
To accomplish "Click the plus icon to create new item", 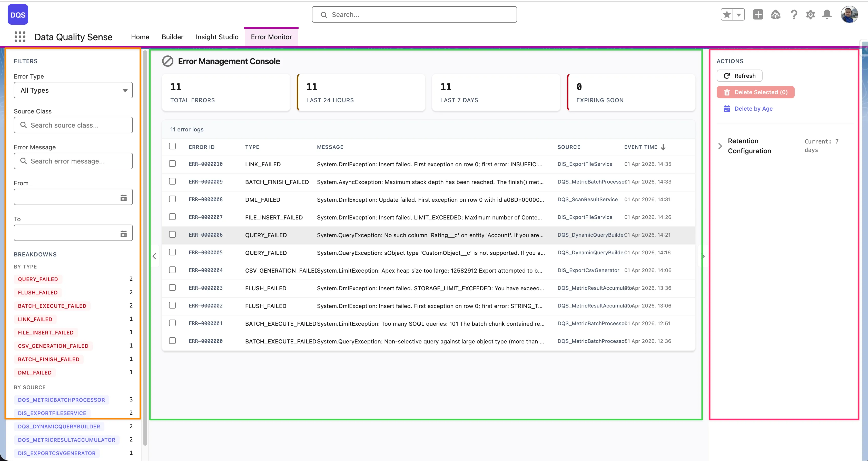I will [758, 14].
